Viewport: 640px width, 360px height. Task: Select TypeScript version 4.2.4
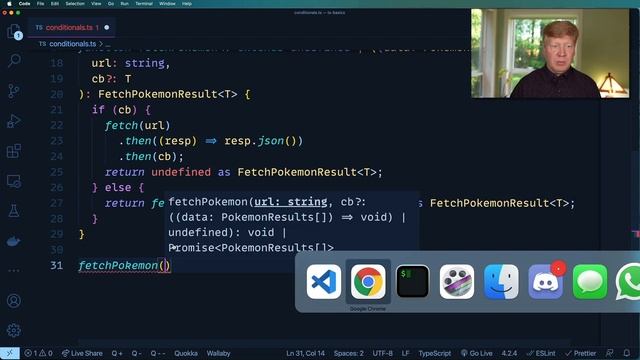point(509,353)
